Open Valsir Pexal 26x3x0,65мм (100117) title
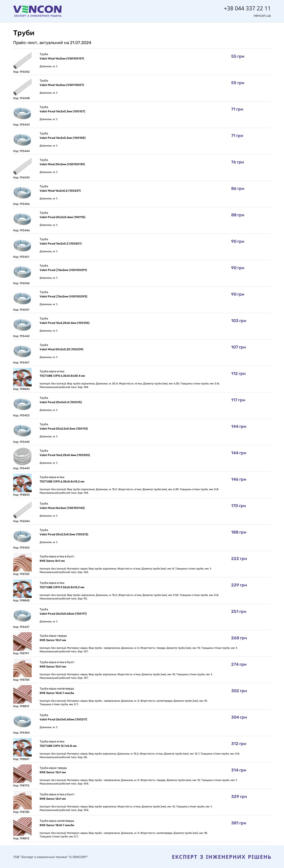Screen dimensions: 284x868 (x=63, y=614)
